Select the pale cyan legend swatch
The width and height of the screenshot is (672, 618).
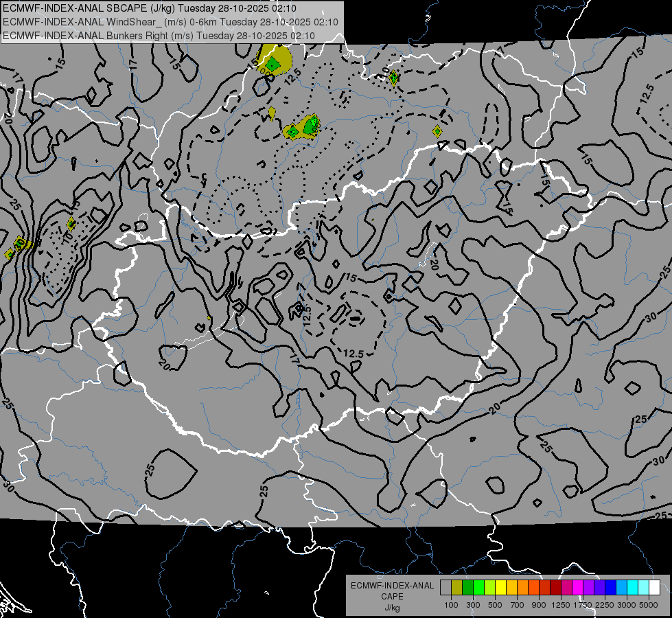tap(644, 588)
